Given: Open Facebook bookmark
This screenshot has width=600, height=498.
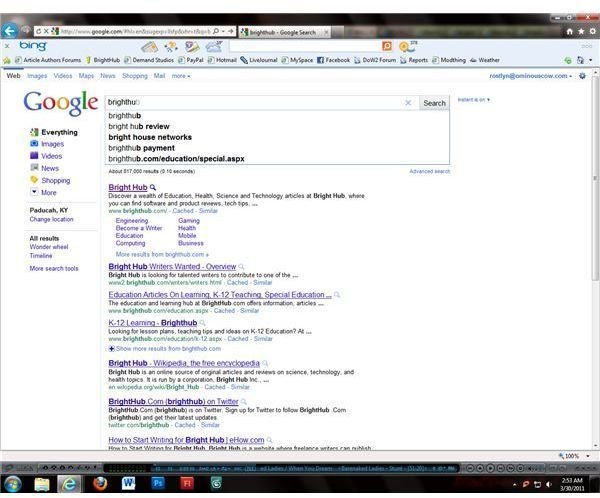Looking at the screenshot, I should [333, 60].
